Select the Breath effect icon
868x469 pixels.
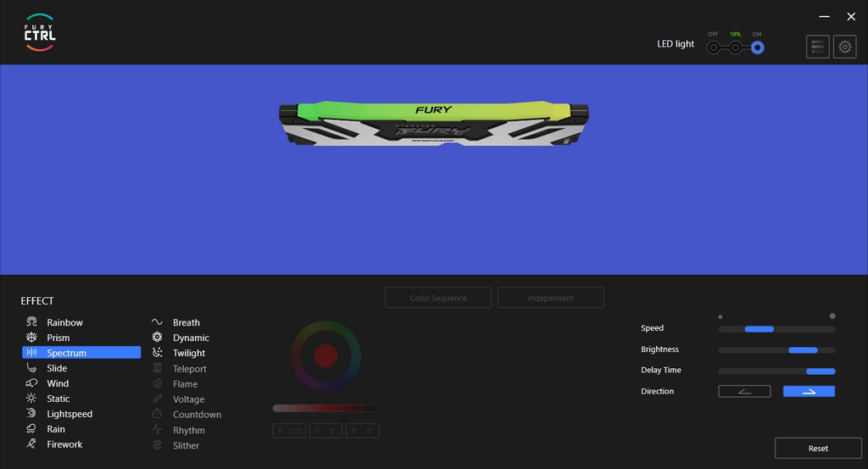click(x=157, y=321)
